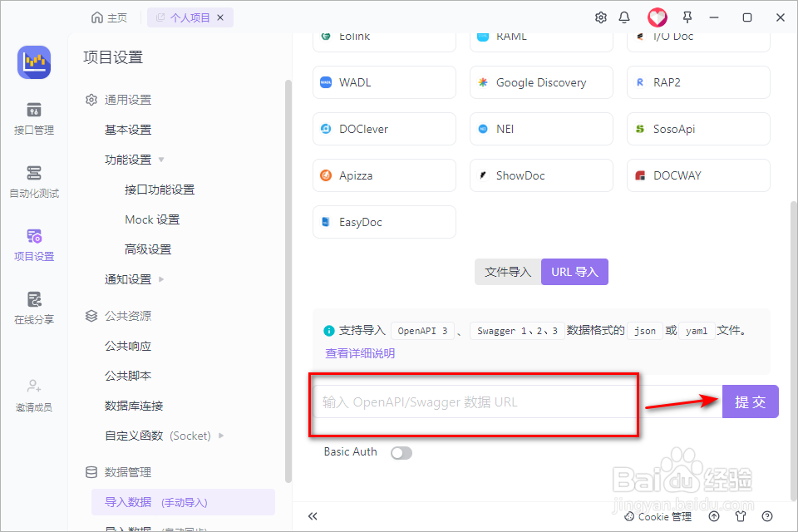Screen dimensions: 798x532
Task: Click the upload arrow circle icon
Action: [x=714, y=517]
